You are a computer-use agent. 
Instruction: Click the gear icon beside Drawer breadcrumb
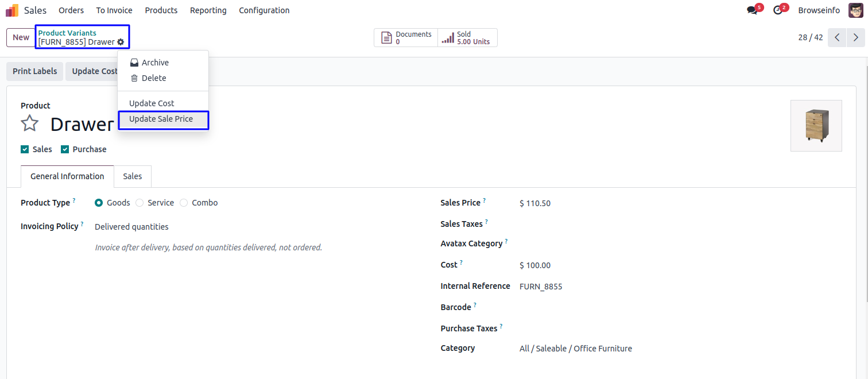121,42
